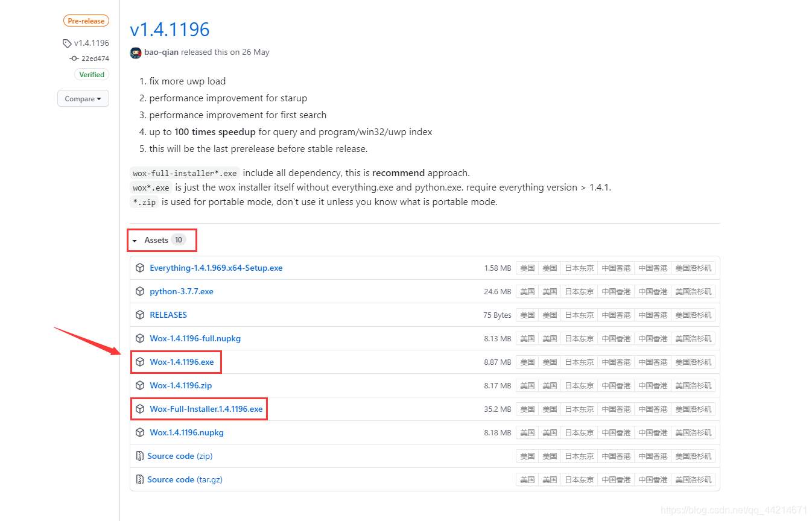
Task: Click tag icon beside sidebar v1.4.1196
Action: (x=67, y=43)
